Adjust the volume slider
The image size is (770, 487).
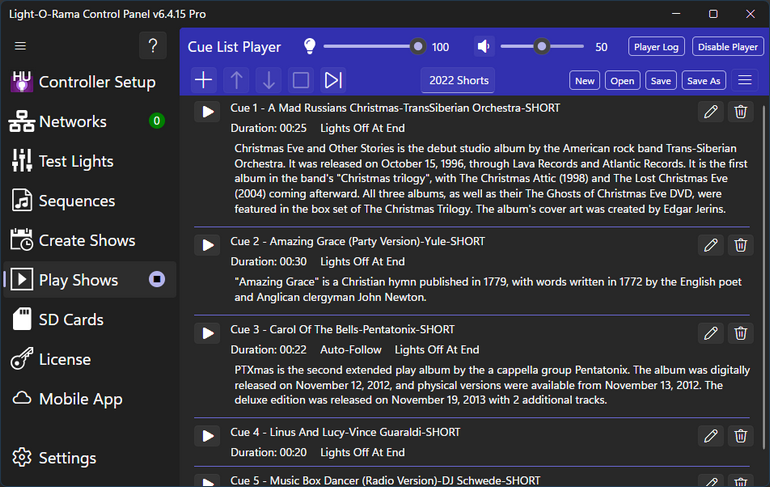(x=542, y=47)
